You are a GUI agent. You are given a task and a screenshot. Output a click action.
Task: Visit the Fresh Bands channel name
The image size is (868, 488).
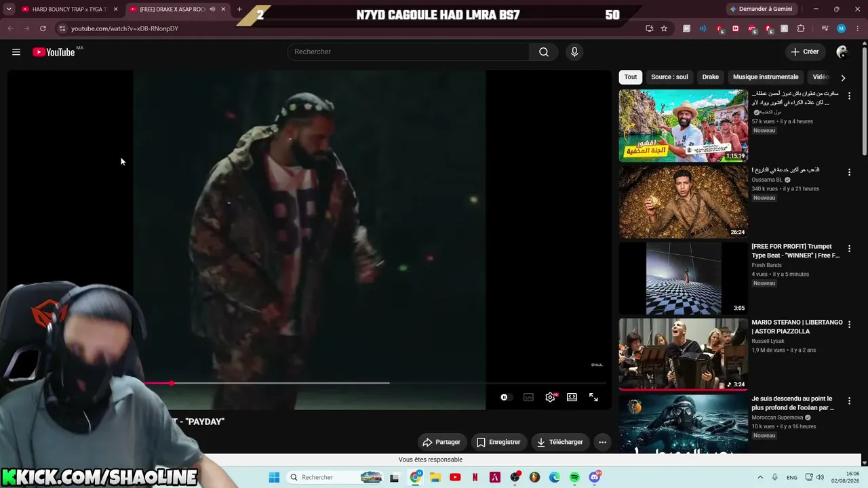click(x=766, y=265)
